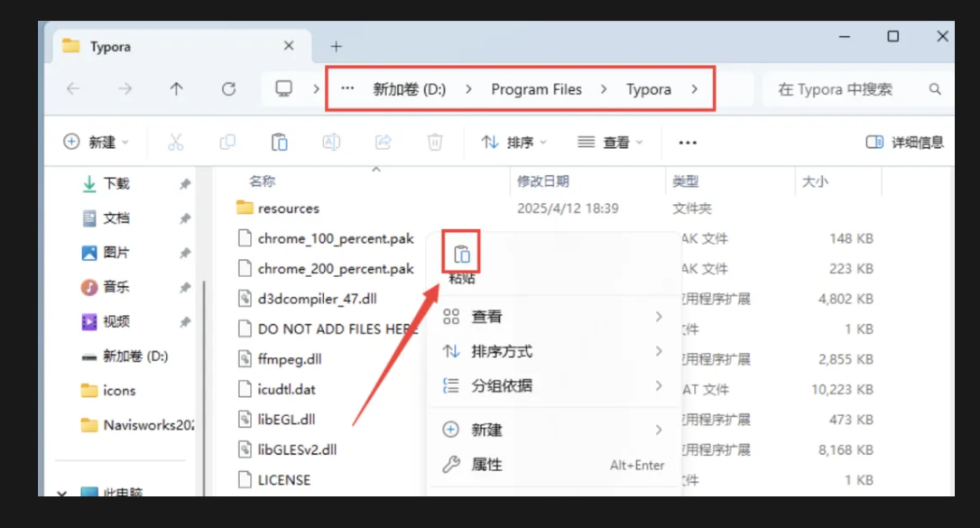This screenshot has height=528, width=980.
Task: Expand chevron after Program Files in address bar
Action: (x=604, y=89)
